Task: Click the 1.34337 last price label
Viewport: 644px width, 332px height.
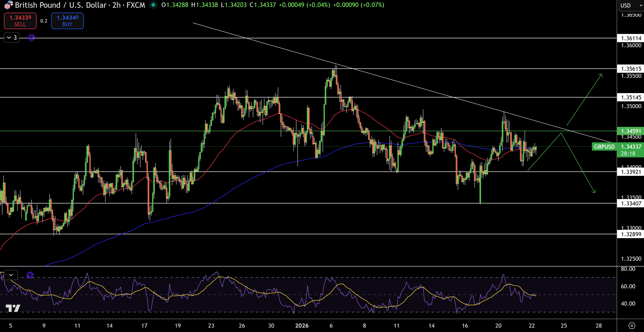Action: (x=631, y=146)
